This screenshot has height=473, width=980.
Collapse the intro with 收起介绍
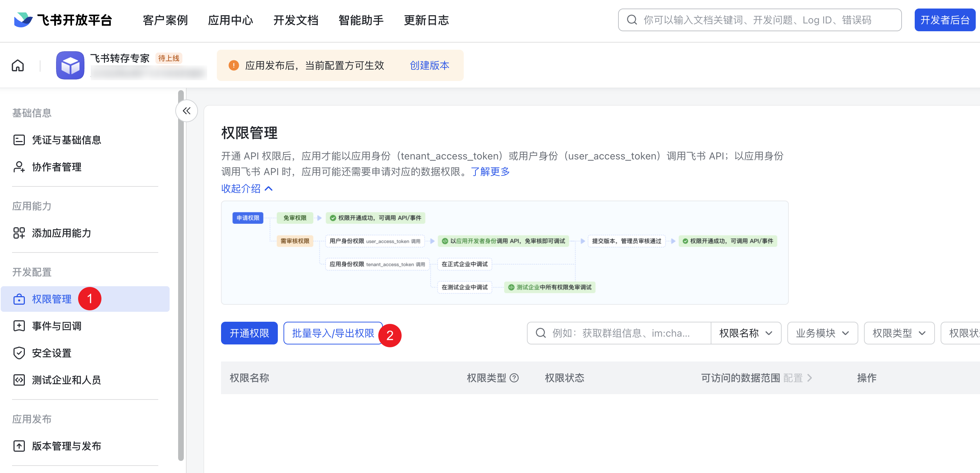[x=247, y=189]
